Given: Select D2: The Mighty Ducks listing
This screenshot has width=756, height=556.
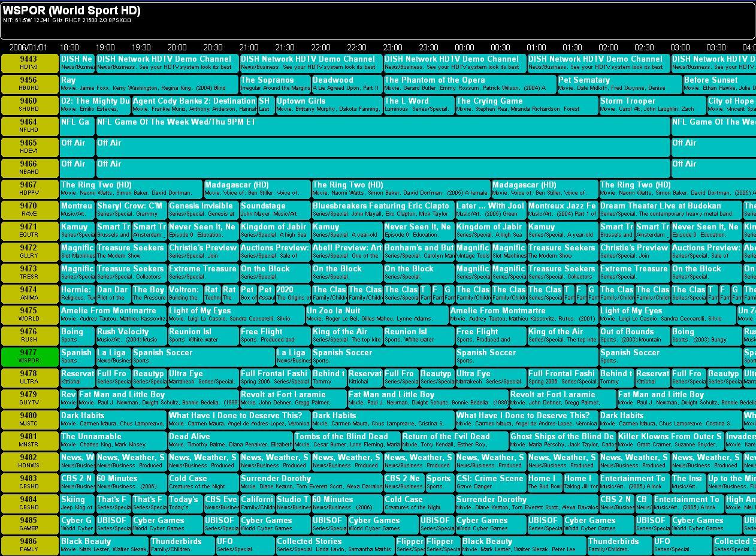Looking at the screenshot, I should (95, 105).
